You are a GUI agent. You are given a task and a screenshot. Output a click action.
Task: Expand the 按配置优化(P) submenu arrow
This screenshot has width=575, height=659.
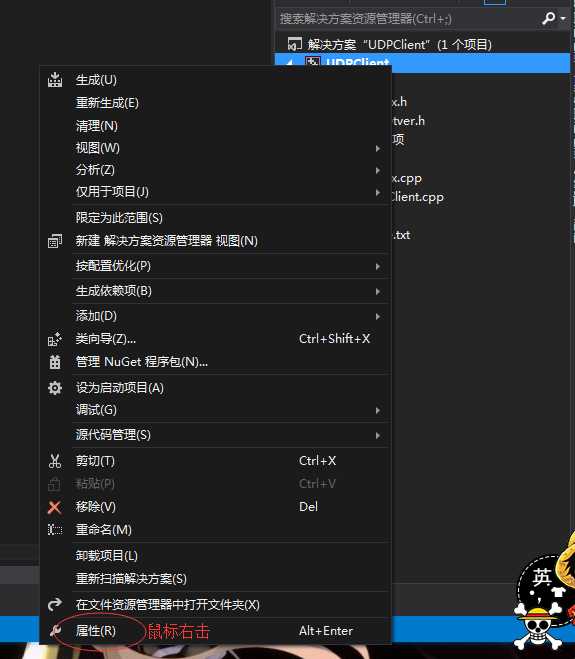click(x=378, y=266)
